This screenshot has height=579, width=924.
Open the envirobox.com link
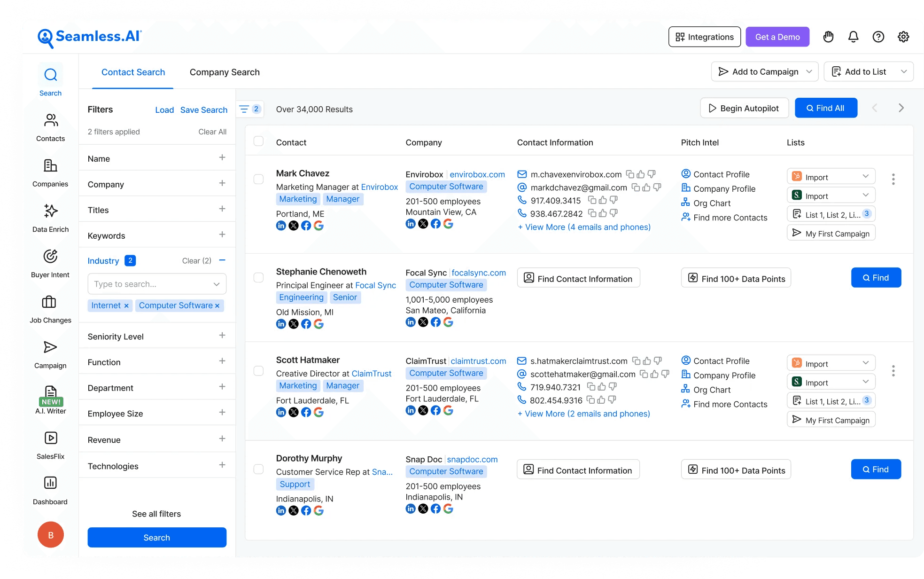[x=477, y=174]
